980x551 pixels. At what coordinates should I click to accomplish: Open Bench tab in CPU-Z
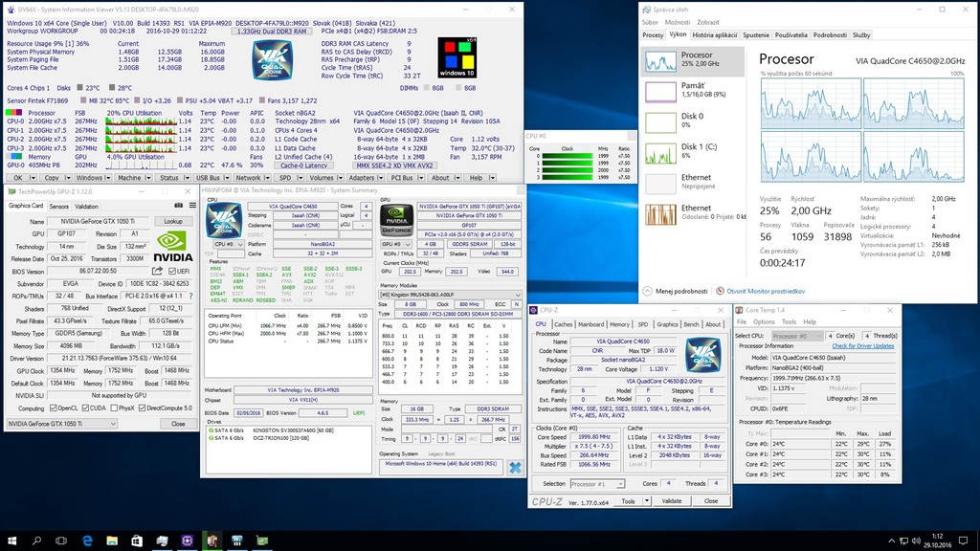(691, 324)
